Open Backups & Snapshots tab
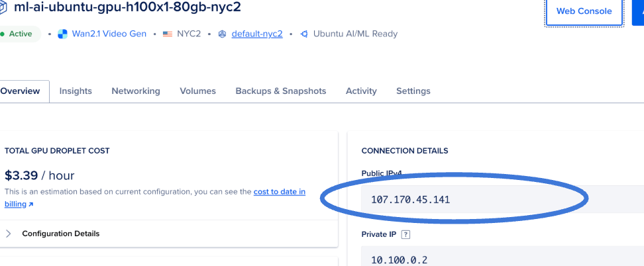The width and height of the screenshot is (644, 266). point(281,91)
